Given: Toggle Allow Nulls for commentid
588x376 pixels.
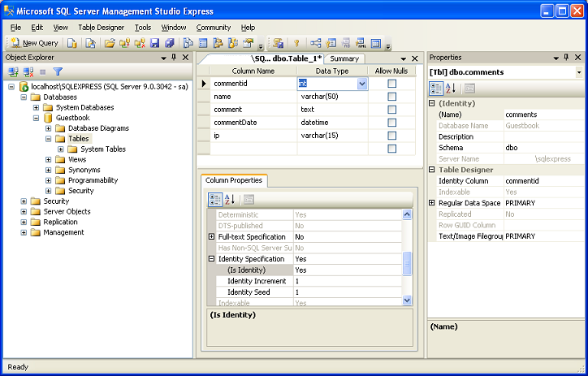Looking at the screenshot, I should point(392,84).
